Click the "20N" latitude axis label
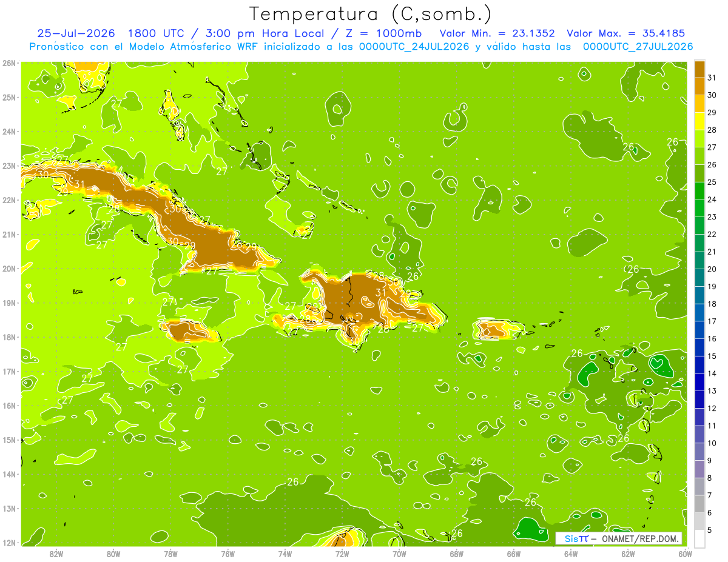The width and height of the screenshot is (728, 562). pos(9,269)
